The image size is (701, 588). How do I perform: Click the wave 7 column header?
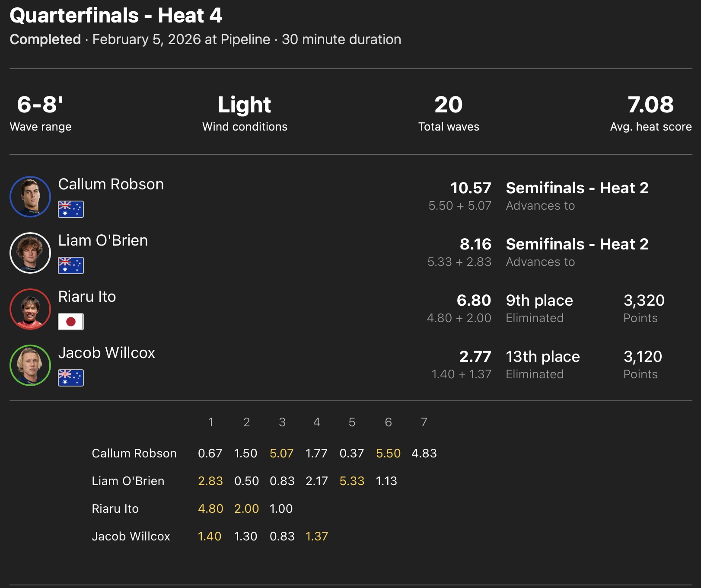[424, 422]
